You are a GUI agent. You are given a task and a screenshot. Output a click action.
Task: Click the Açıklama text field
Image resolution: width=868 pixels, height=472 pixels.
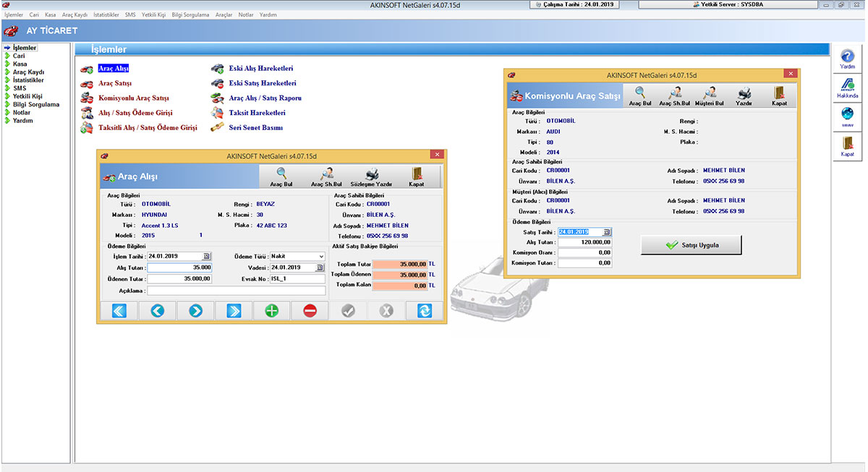236,291
